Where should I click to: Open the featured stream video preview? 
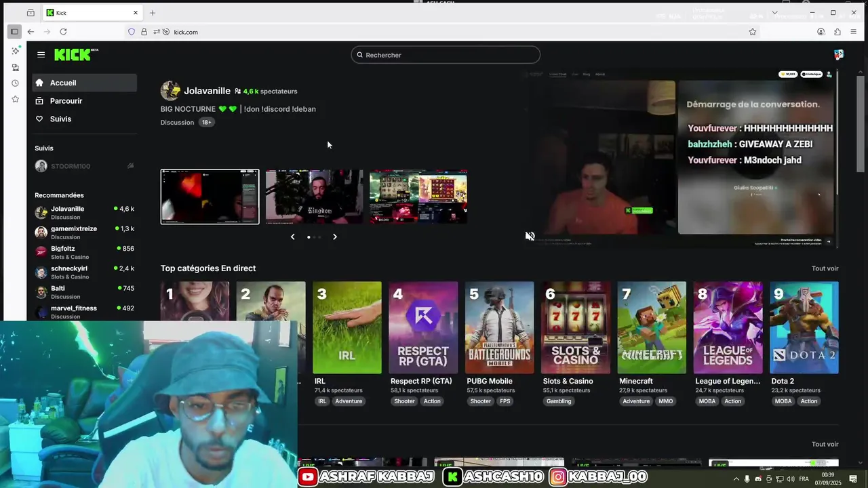pyautogui.click(x=681, y=158)
